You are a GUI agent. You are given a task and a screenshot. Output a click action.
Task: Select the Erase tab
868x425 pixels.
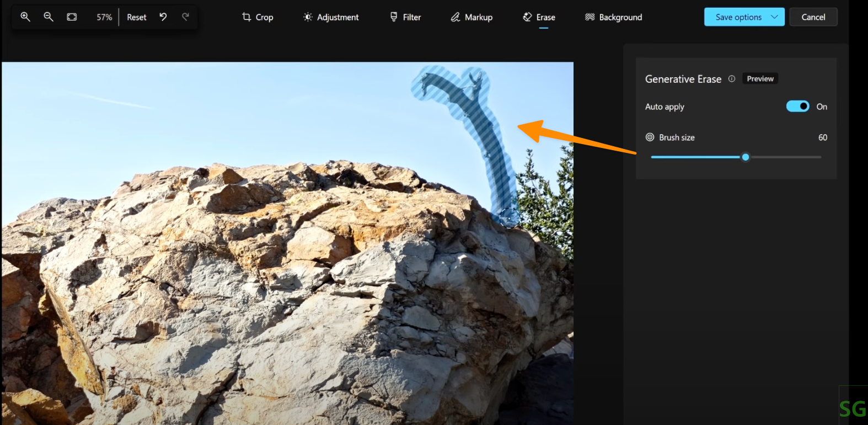point(539,17)
